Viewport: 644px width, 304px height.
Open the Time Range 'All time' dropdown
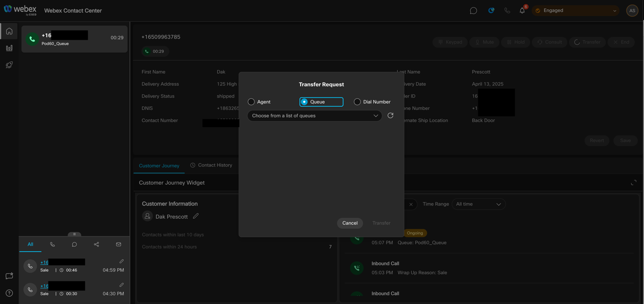(x=478, y=204)
